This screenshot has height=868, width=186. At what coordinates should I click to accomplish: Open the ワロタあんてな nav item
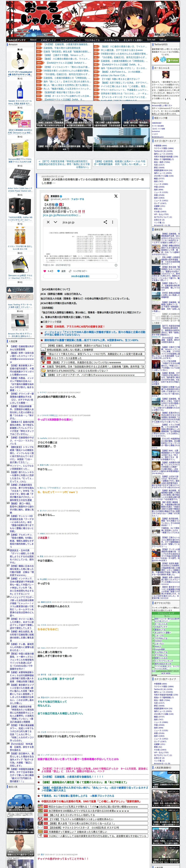click(92, 40)
